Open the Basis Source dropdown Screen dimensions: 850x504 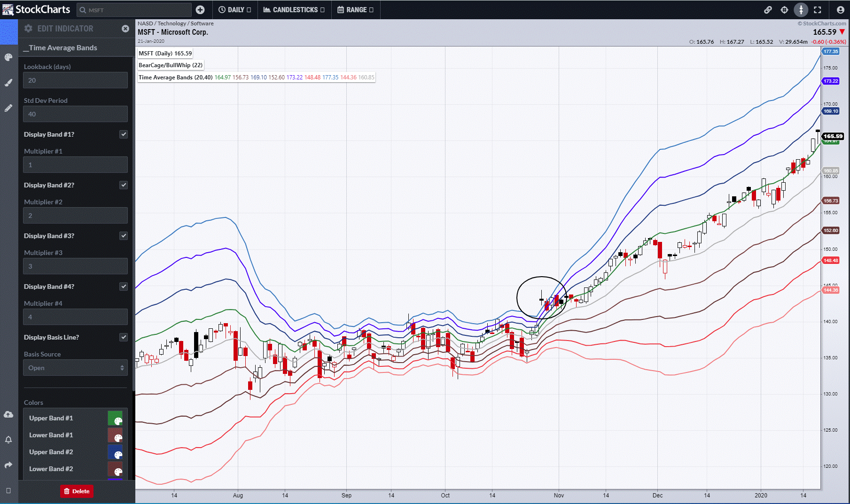[x=75, y=368]
